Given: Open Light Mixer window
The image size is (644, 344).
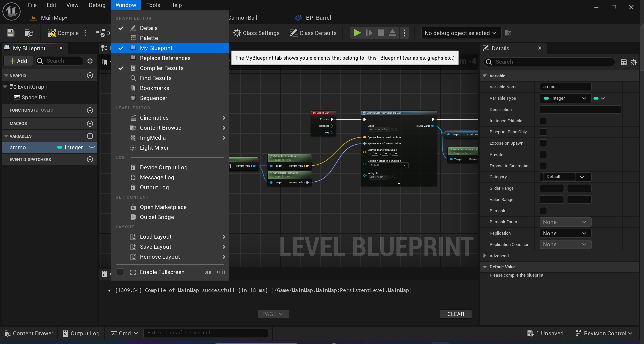Looking at the screenshot, I should [170, 148].
